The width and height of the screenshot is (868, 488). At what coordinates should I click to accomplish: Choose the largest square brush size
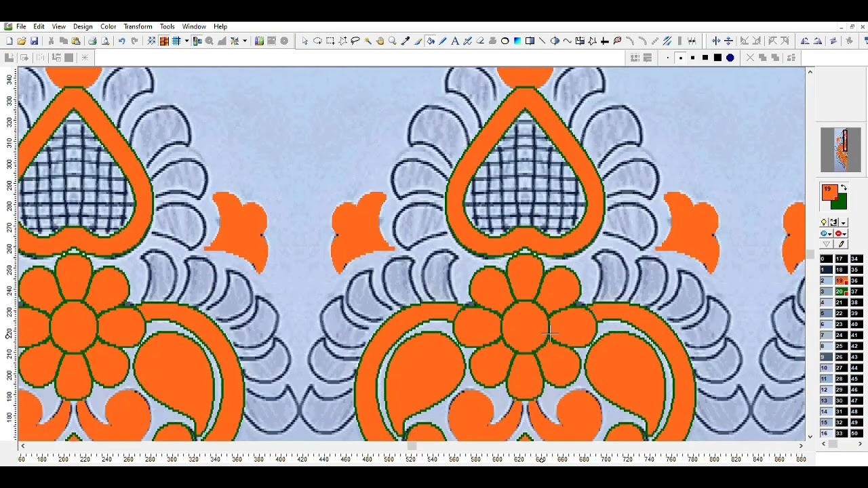click(717, 58)
